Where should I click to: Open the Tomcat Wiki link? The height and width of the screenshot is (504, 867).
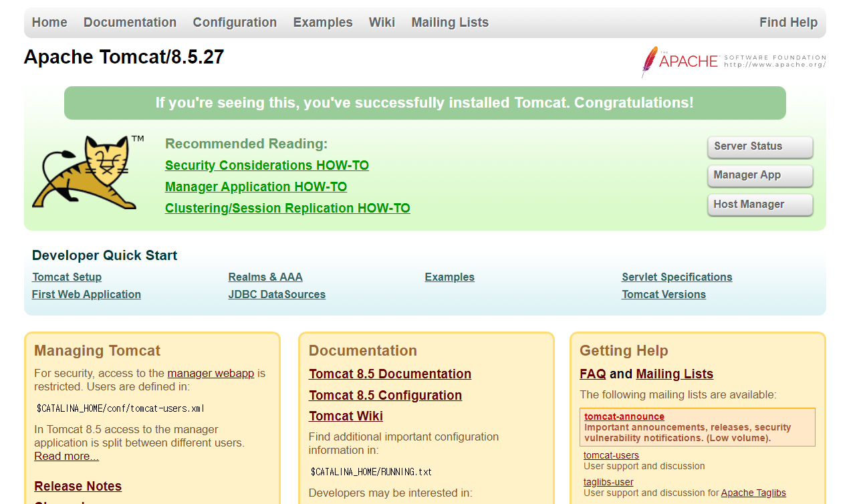[346, 416]
